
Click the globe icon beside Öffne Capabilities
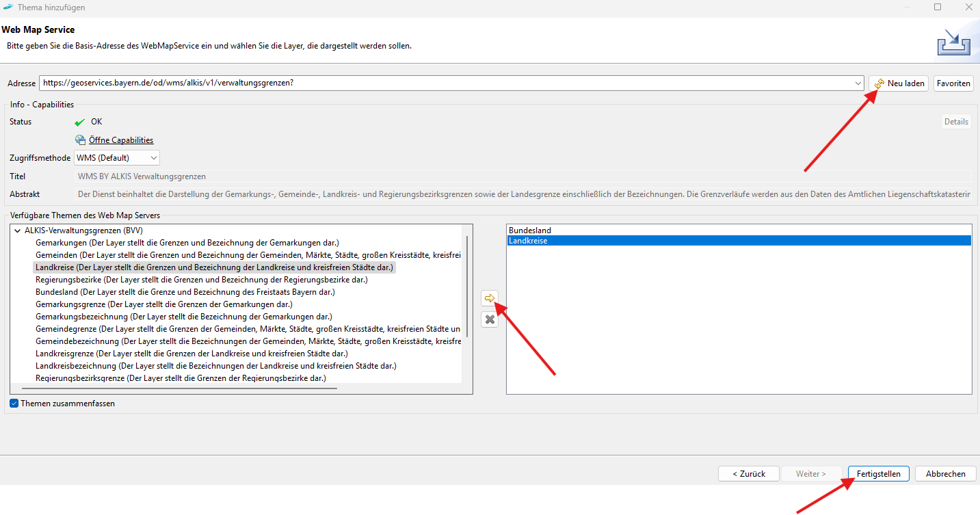[x=81, y=140]
